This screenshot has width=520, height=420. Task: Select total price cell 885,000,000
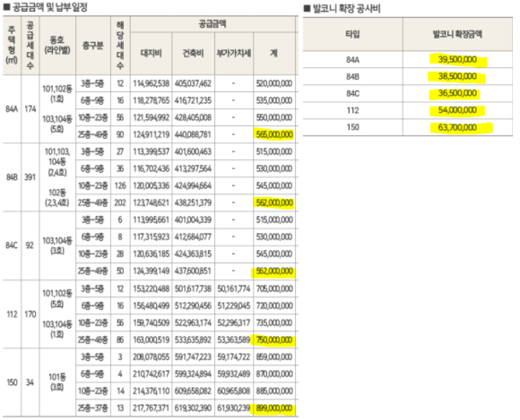pos(274,391)
